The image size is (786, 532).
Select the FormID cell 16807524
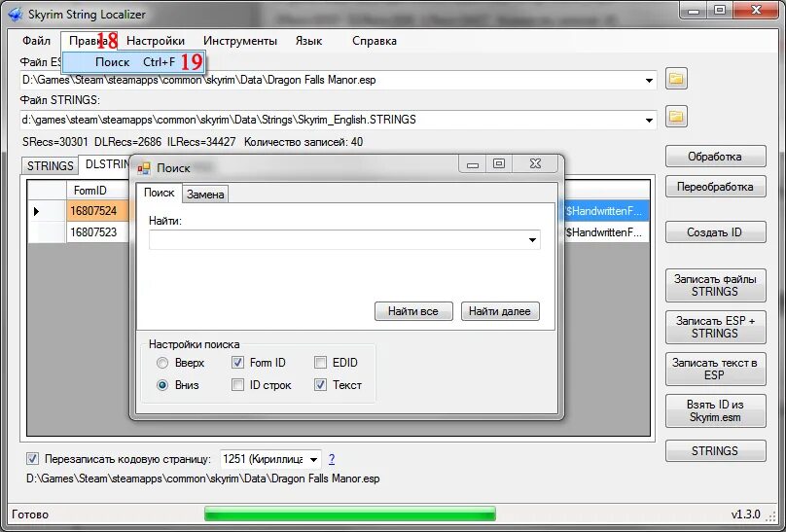[97, 211]
